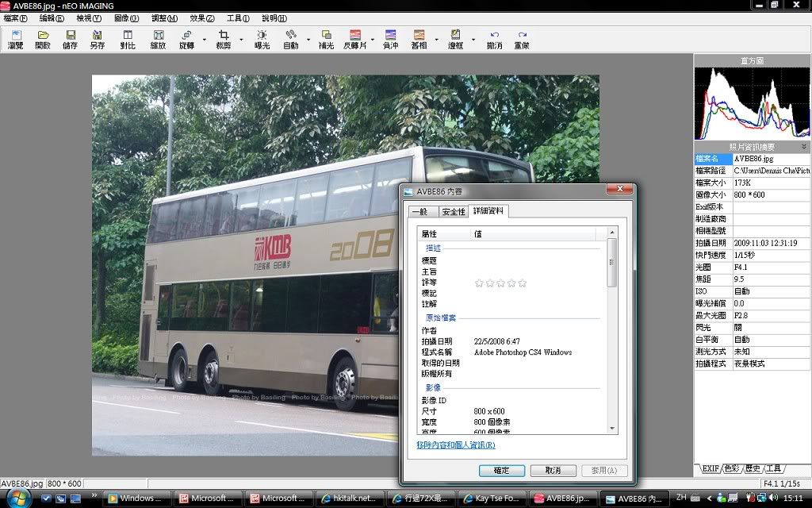812x508 pixels.
Task: Click the 屬性 column header
Action: [x=444, y=234]
